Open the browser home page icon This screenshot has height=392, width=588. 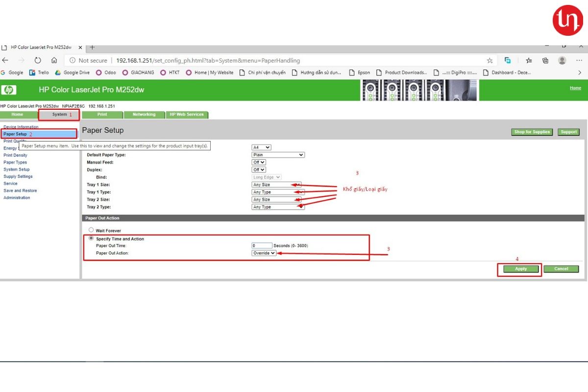[x=54, y=60]
